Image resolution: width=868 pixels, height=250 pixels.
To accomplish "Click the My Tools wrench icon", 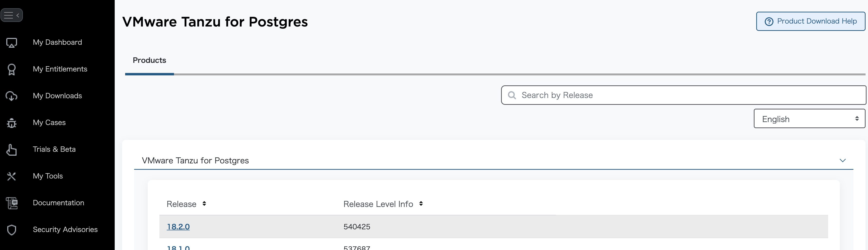I will (11, 176).
